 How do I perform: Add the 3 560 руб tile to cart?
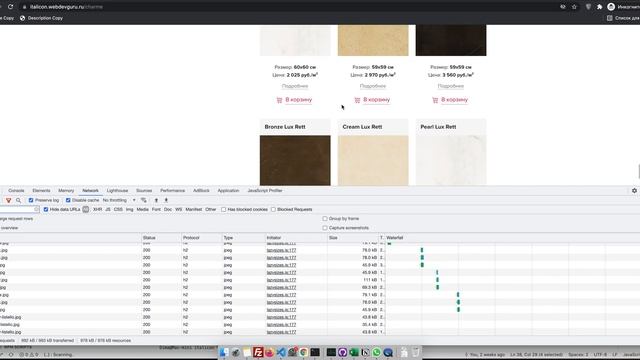coord(450,100)
